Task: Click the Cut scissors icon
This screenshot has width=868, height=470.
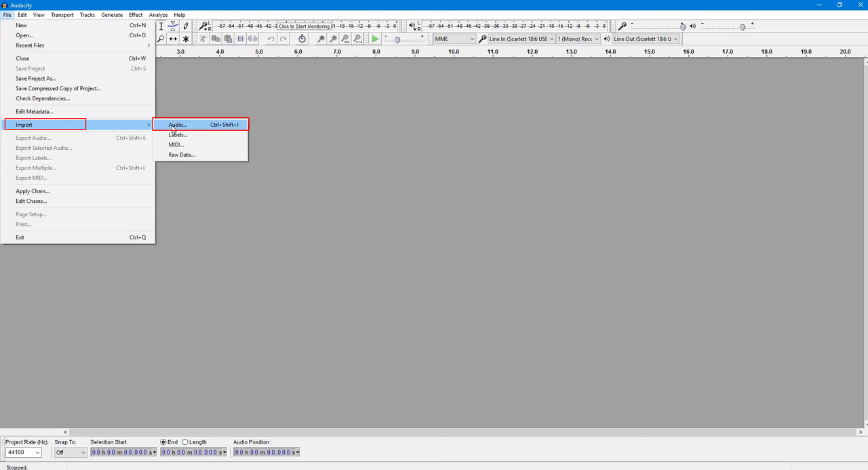Action: [x=202, y=39]
